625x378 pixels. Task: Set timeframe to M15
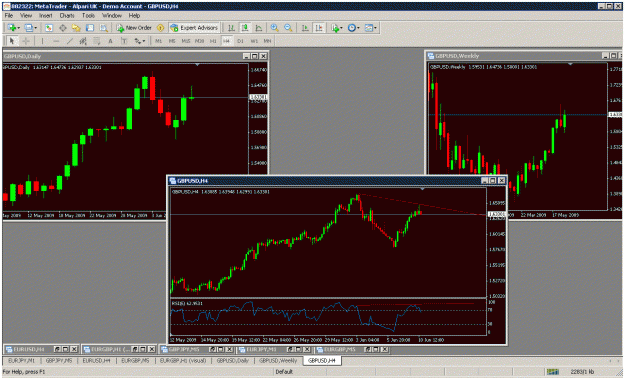click(x=186, y=41)
